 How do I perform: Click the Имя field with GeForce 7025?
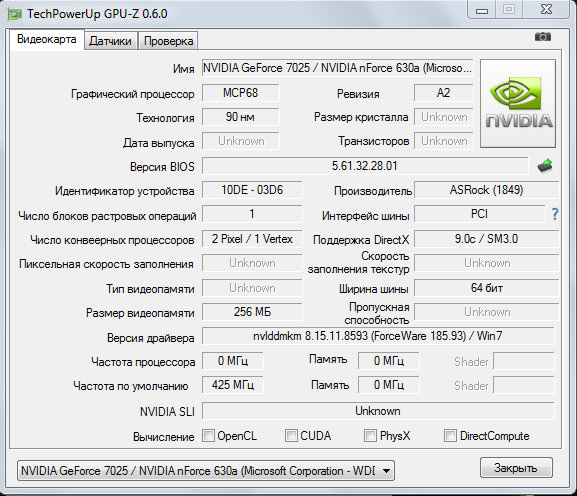click(337, 68)
